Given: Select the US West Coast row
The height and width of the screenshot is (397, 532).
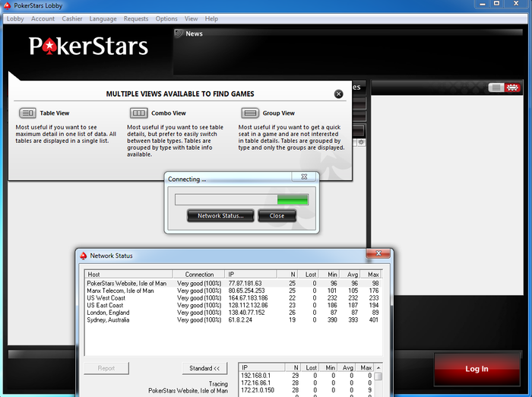Looking at the screenshot, I should tap(233, 298).
